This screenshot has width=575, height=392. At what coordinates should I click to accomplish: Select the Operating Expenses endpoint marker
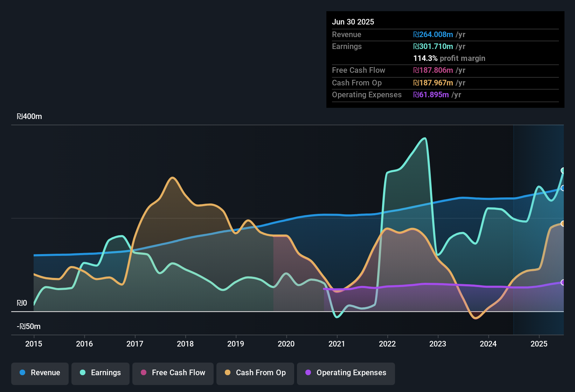(x=563, y=282)
